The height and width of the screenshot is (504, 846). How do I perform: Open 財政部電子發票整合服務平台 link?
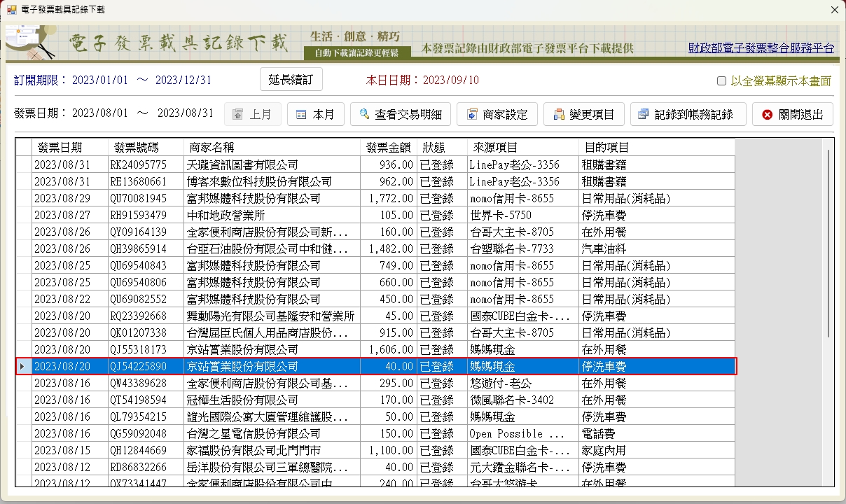[761, 48]
